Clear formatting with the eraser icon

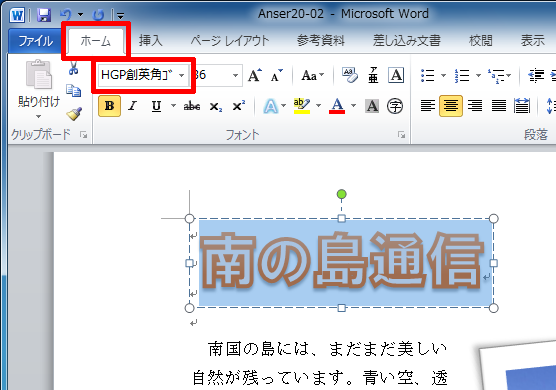[350, 75]
